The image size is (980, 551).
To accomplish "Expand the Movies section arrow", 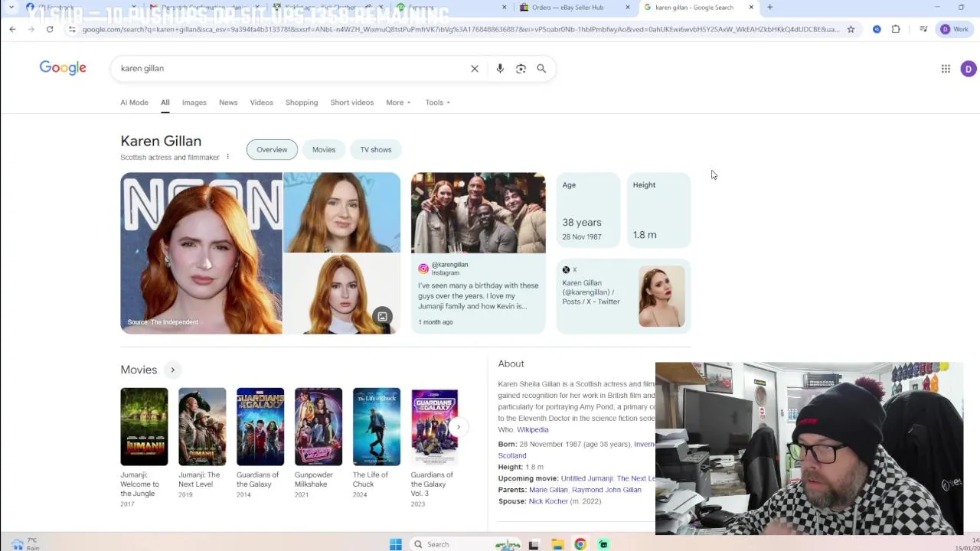I will coord(172,370).
